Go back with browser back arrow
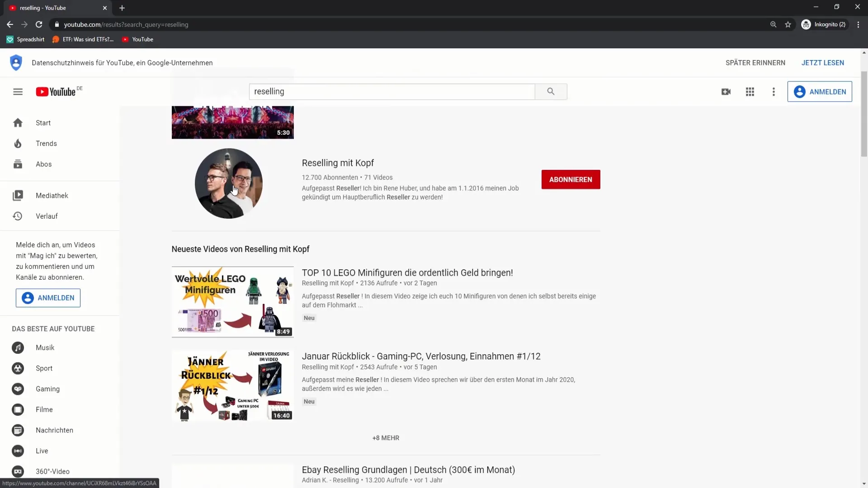This screenshot has width=868, height=488. pyautogui.click(x=10, y=24)
